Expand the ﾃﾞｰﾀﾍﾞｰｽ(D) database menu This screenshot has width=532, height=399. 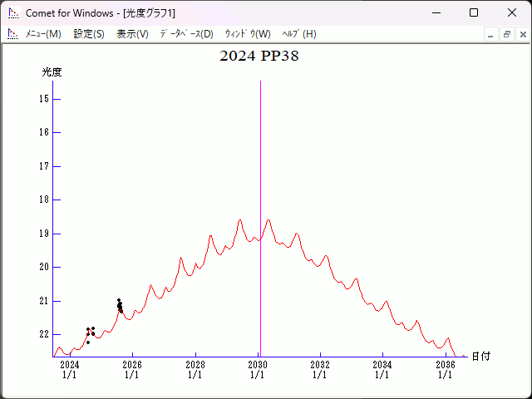pyautogui.click(x=186, y=34)
